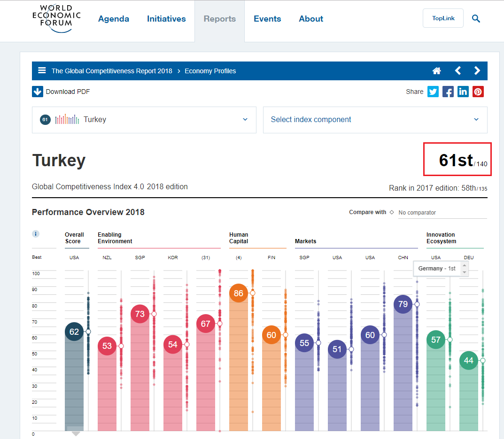Open the Turkey economy dropdown
The image size is (504, 439).
(144, 120)
